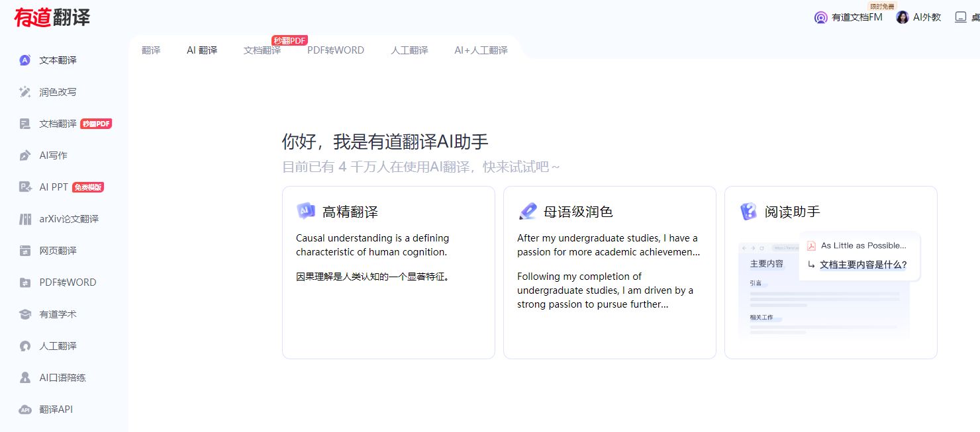Viewport: 980px width, 432px height.
Task: Click the arXiv论文翻译 books icon
Action: tap(25, 219)
